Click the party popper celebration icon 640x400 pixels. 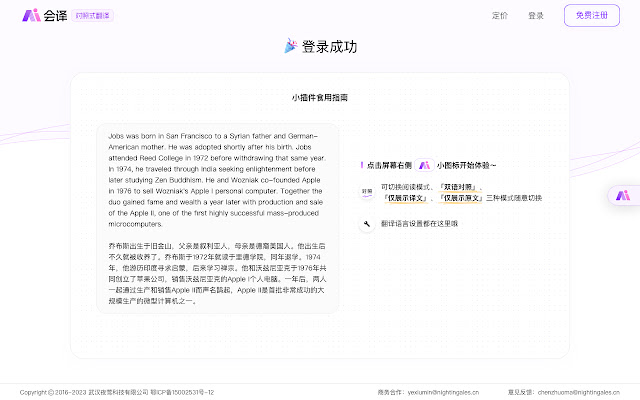tap(291, 46)
